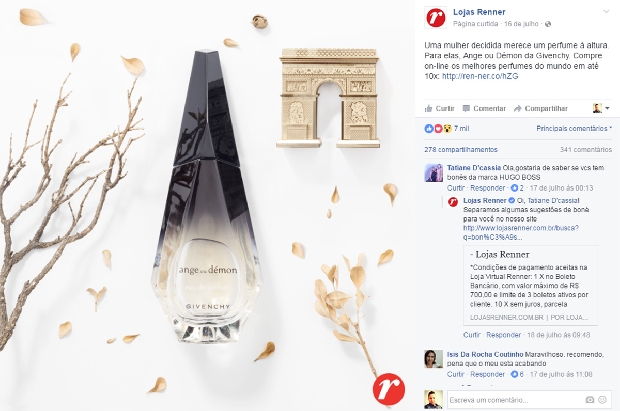Open post options chevron at top right

[606, 11]
